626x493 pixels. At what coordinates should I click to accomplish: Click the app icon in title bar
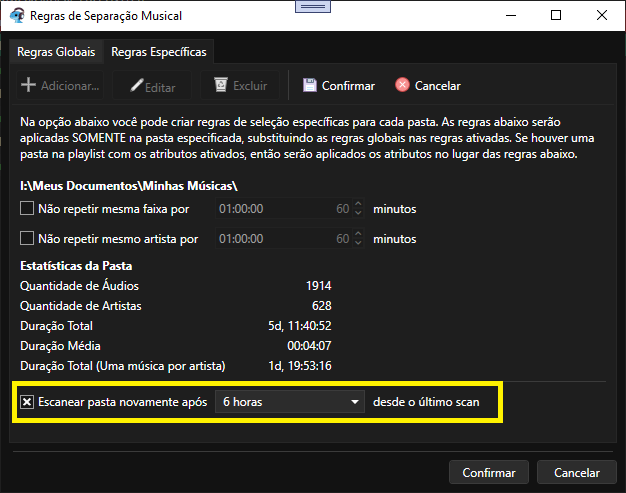click(17, 16)
